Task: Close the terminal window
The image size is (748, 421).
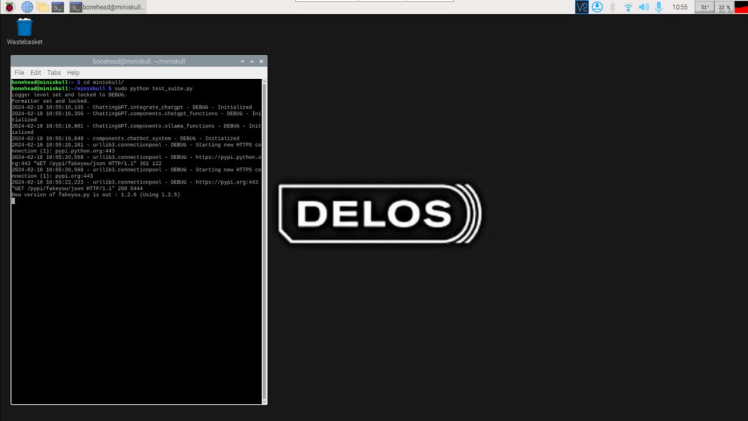Action: point(261,61)
